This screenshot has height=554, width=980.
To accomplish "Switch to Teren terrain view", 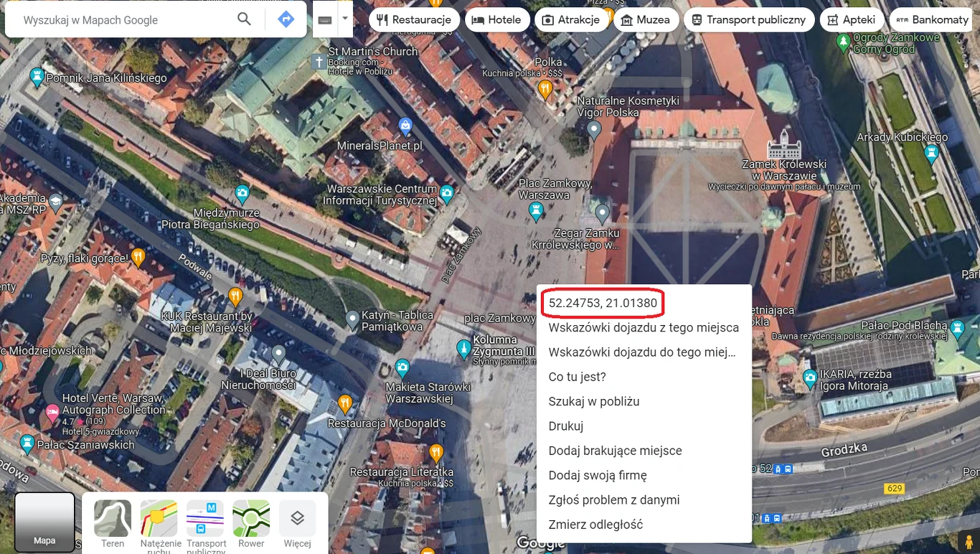I will [113, 518].
